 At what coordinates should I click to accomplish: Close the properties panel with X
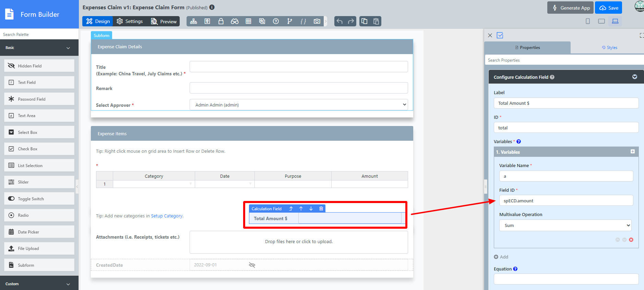pos(490,35)
